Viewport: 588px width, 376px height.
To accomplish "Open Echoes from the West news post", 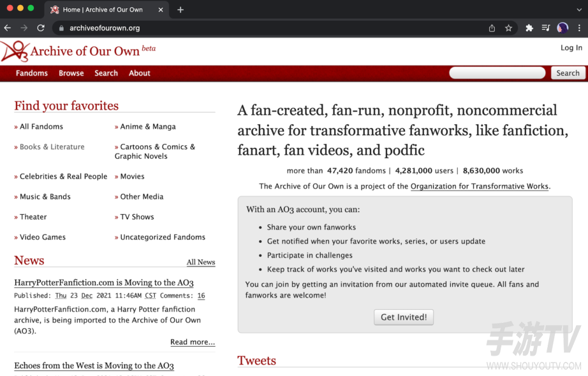I will (94, 366).
